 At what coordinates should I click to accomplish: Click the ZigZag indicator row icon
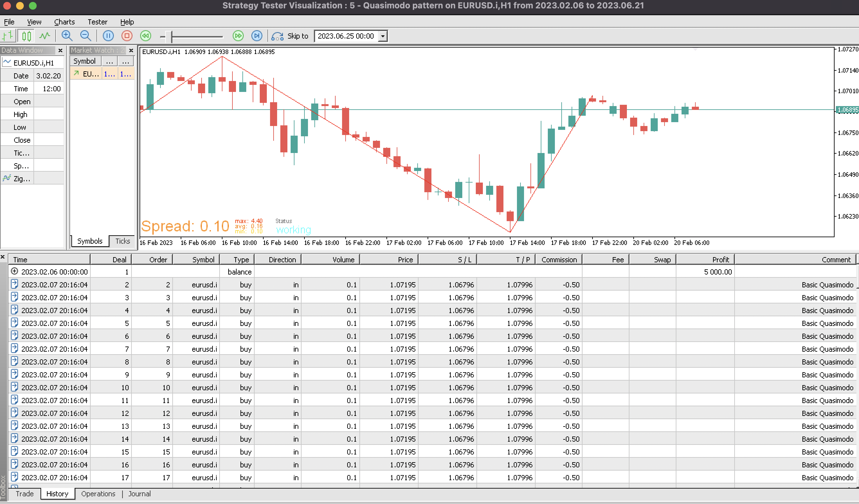tap(6, 178)
